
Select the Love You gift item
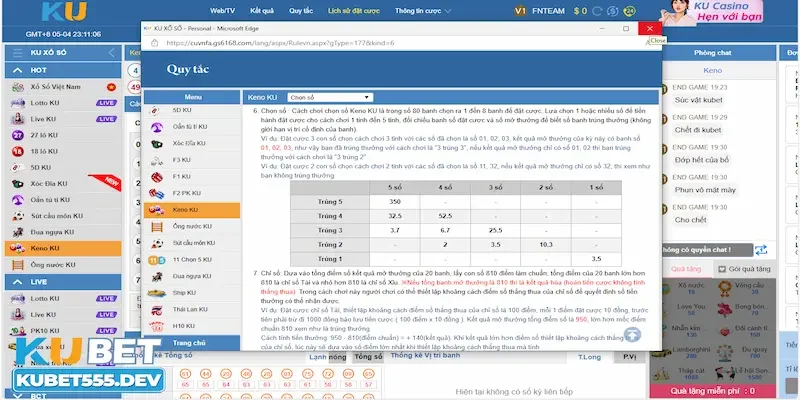691,309
